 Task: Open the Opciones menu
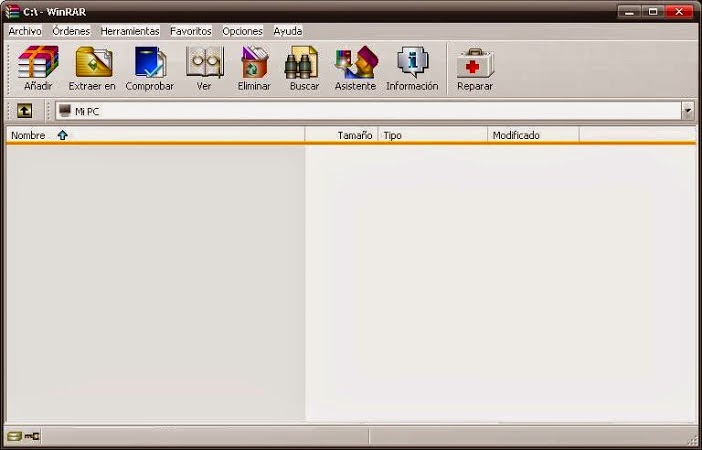242,31
